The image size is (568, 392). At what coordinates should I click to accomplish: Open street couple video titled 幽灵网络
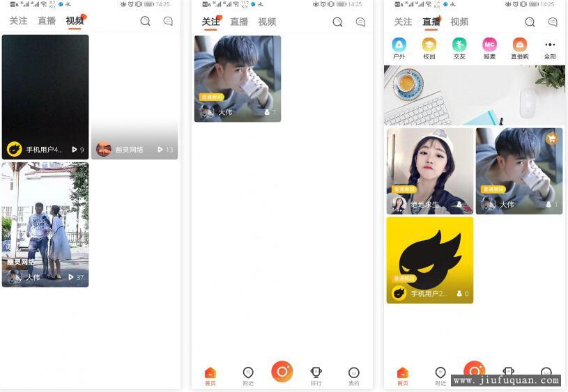pos(45,225)
